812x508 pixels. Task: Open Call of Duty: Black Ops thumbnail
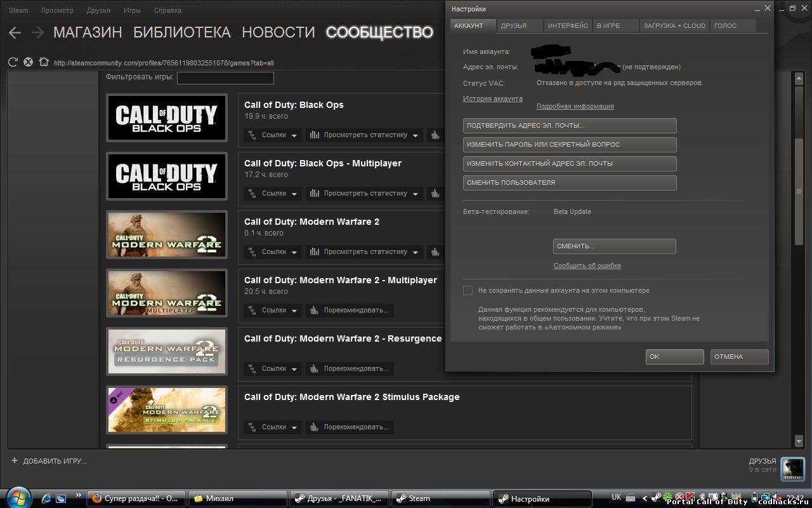(x=167, y=117)
